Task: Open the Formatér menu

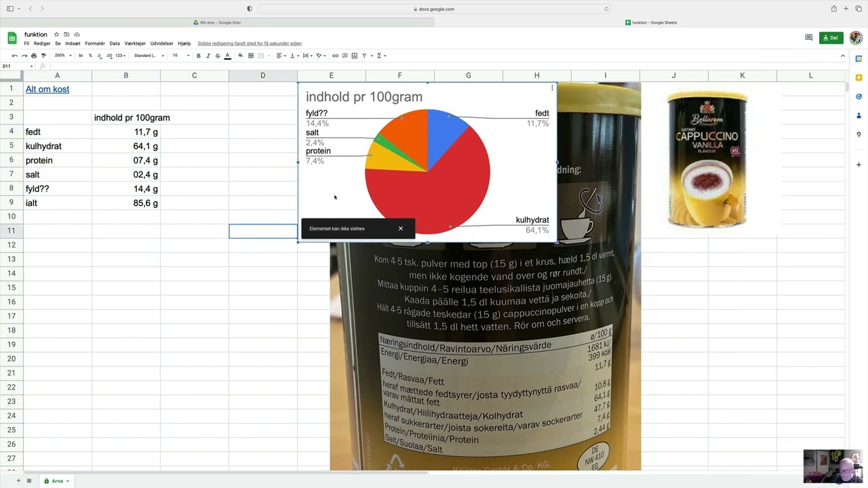Action: 95,43
